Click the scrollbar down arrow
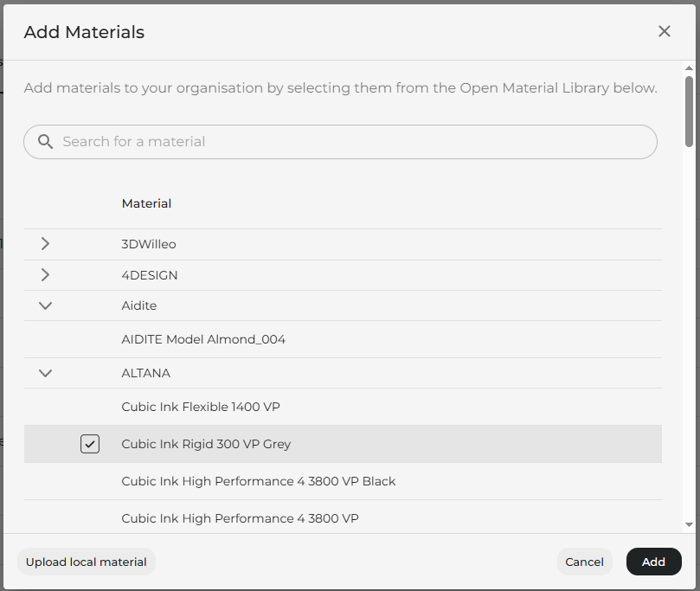The height and width of the screenshot is (591, 700). coord(689,525)
